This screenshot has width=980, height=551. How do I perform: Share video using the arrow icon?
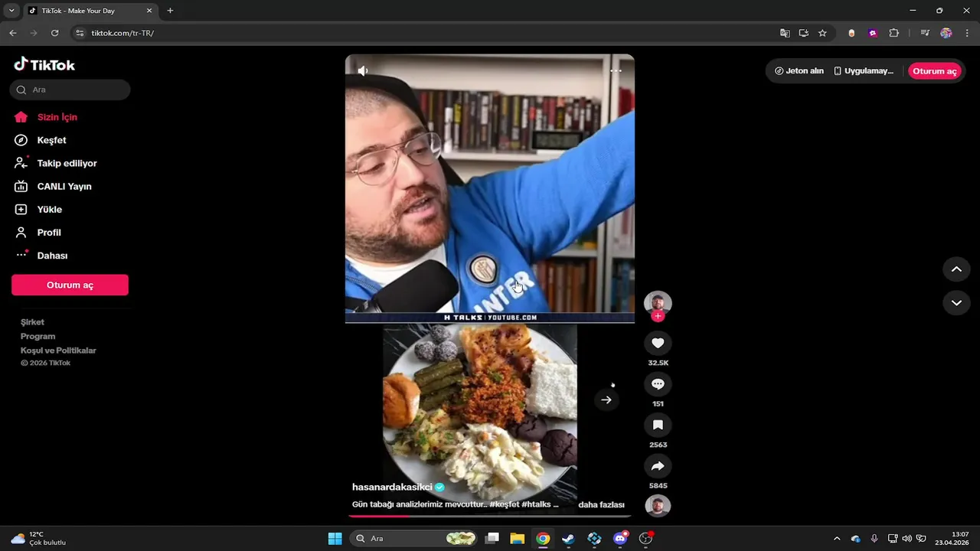point(658,466)
